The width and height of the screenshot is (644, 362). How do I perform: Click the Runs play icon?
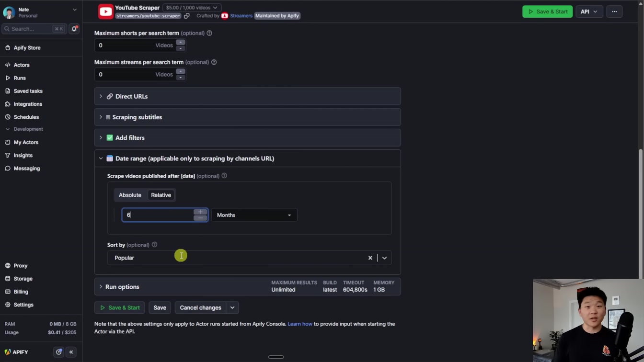8,78
